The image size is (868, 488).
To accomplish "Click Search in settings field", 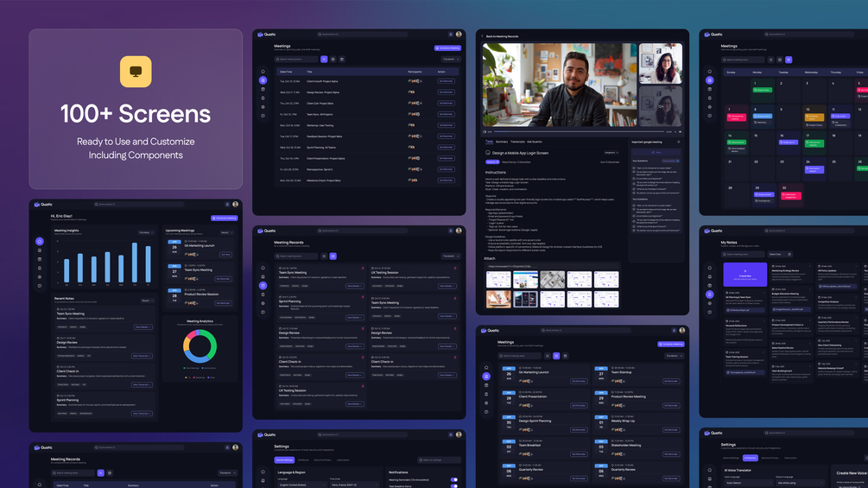I will click(x=440, y=459).
